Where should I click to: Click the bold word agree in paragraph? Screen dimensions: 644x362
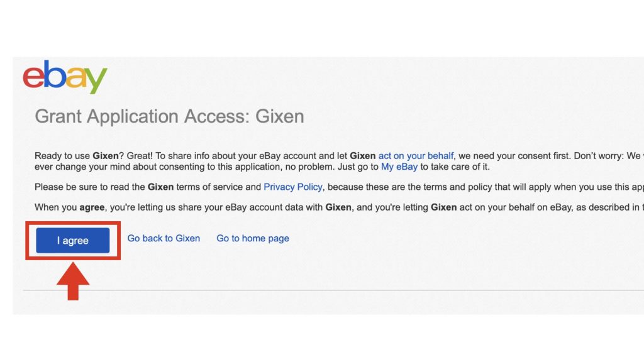[92, 207]
